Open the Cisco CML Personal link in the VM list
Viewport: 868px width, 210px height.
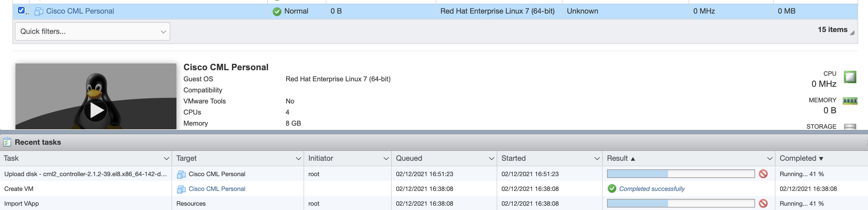(x=80, y=11)
